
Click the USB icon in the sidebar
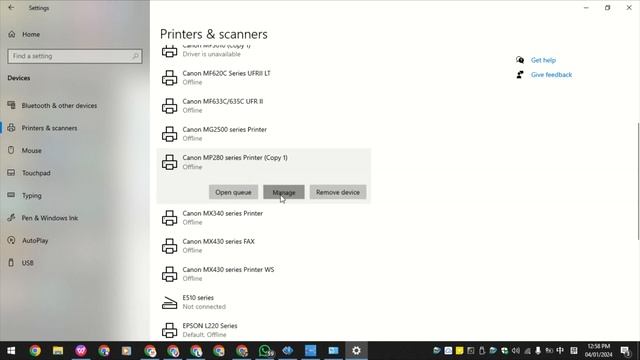pyautogui.click(x=11, y=262)
